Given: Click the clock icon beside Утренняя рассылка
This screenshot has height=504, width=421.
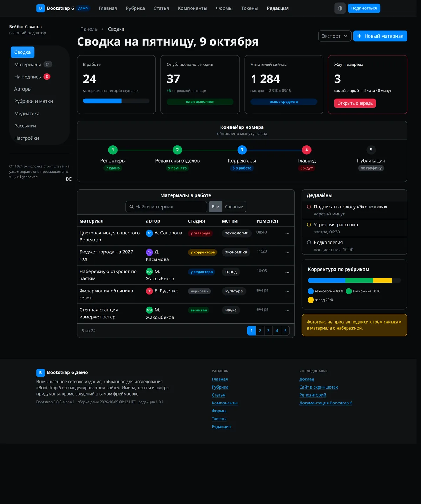Looking at the screenshot, I should coord(309,225).
